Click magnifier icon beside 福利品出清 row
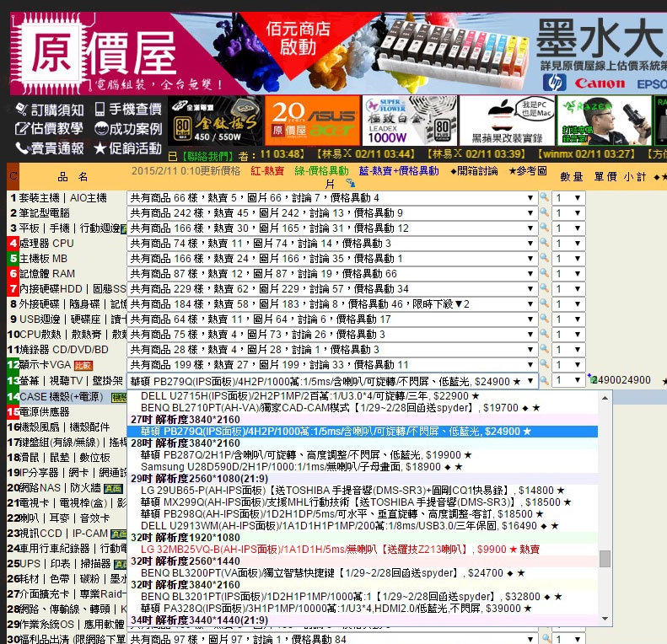This screenshot has height=644, width=667. tap(546, 638)
